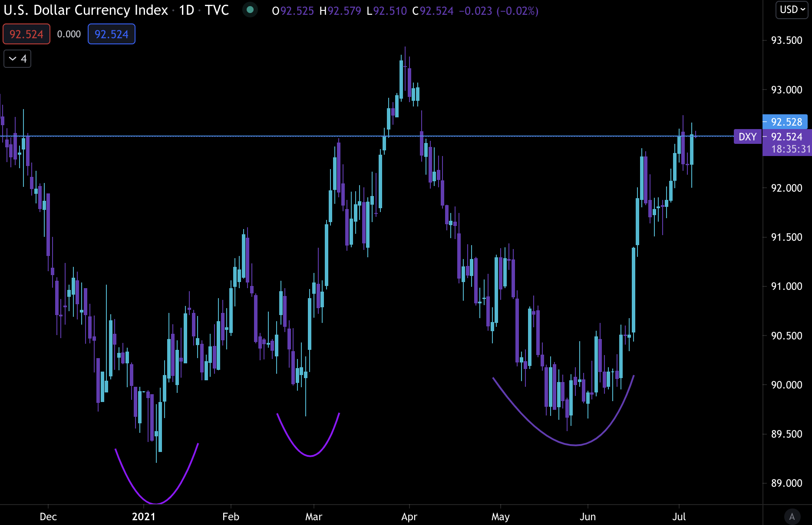Select the blue horizontal line's 92.528 price label
The image size is (812, 525).
(x=785, y=122)
